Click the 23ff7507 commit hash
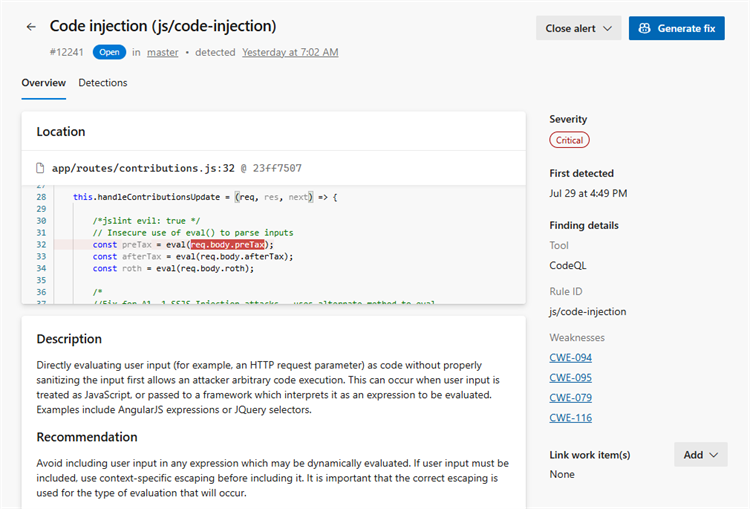 click(x=277, y=168)
